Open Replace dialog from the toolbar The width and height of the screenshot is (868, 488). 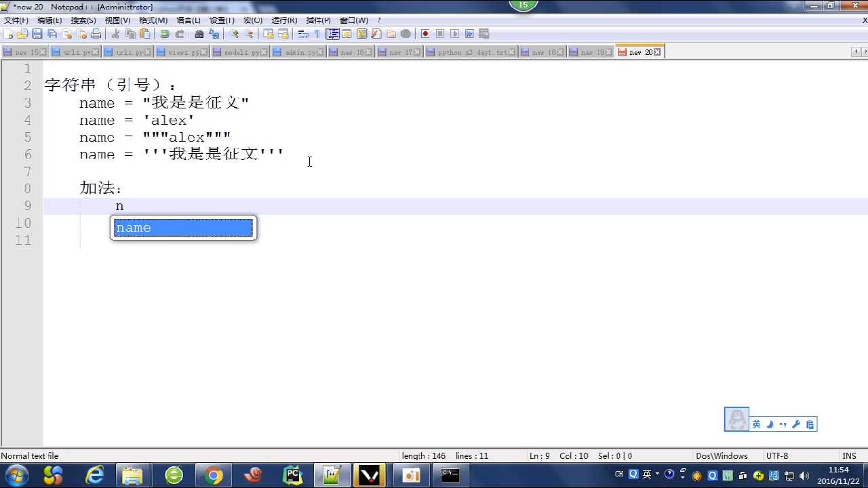tap(214, 34)
